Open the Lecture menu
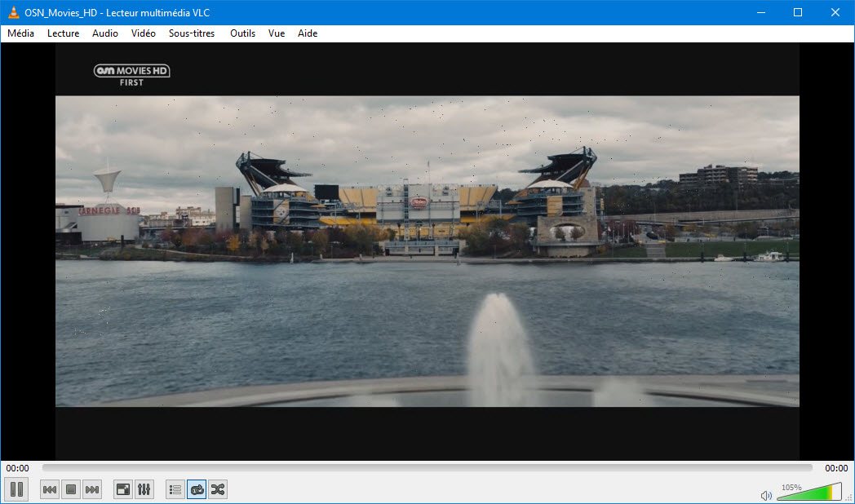This screenshot has width=855, height=504. [63, 33]
